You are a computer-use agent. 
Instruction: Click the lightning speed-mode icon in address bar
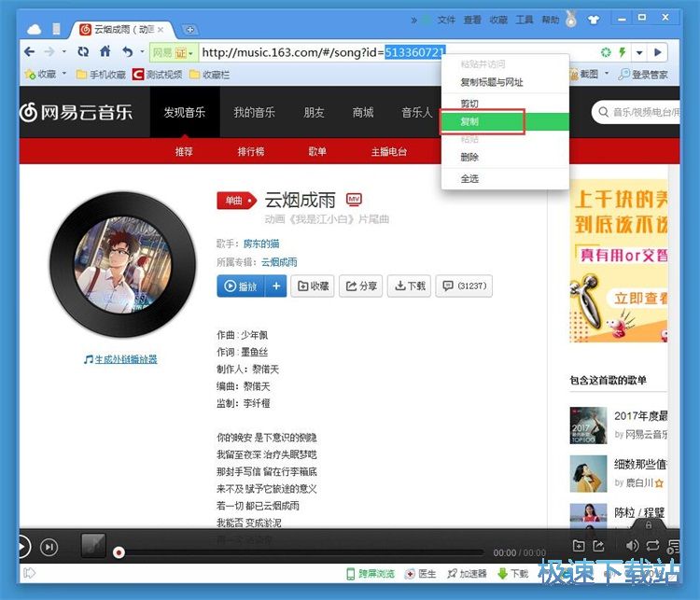623,52
